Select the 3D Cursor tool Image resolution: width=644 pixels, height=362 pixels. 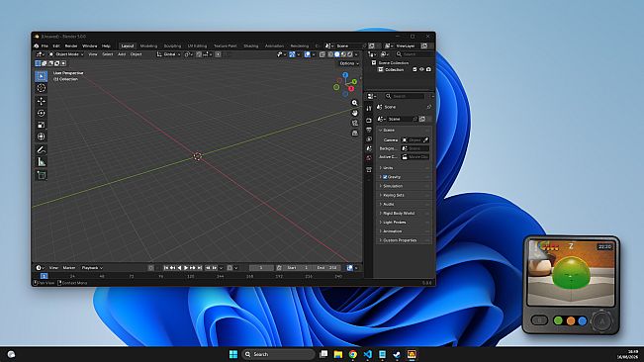click(42, 88)
